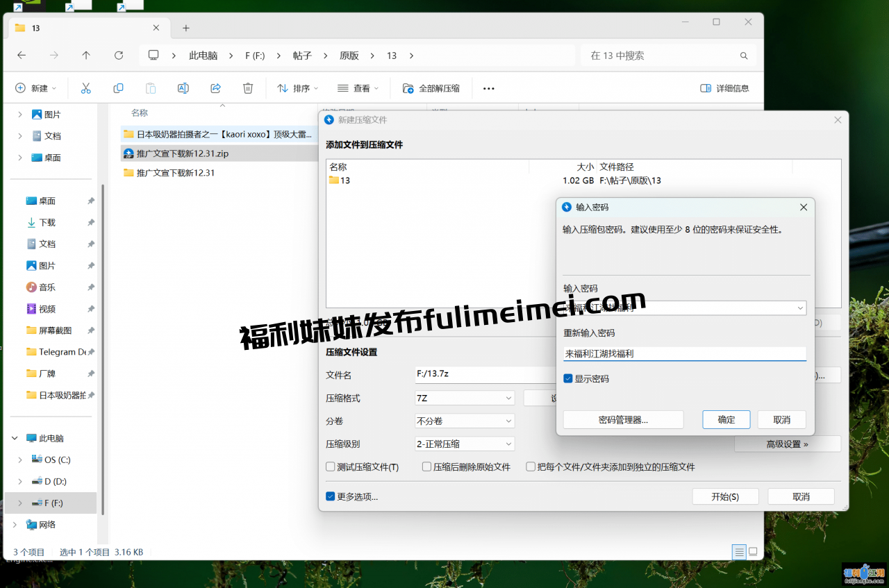Screen dimensions: 889x588
Task: Close the 13 Explorer tab
Action: tap(156, 28)
